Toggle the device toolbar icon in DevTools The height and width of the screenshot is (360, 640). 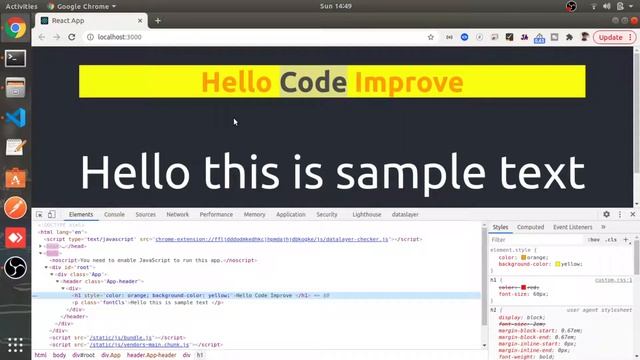(x=52, y=214)
